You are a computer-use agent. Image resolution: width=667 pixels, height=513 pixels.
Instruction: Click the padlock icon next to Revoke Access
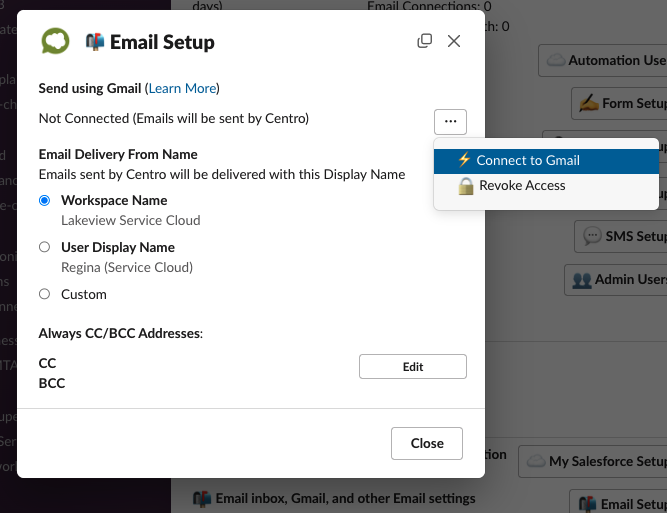click(x=466, y=186)
